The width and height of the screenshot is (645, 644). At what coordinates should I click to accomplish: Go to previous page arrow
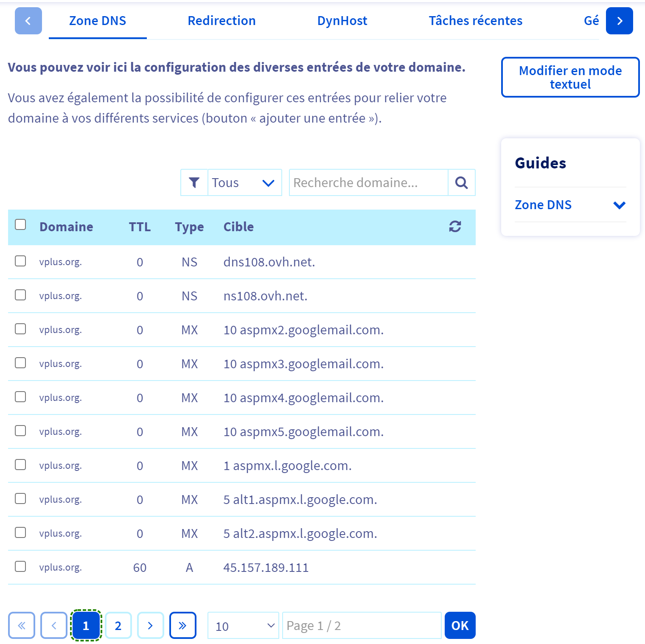pos(54,625)
